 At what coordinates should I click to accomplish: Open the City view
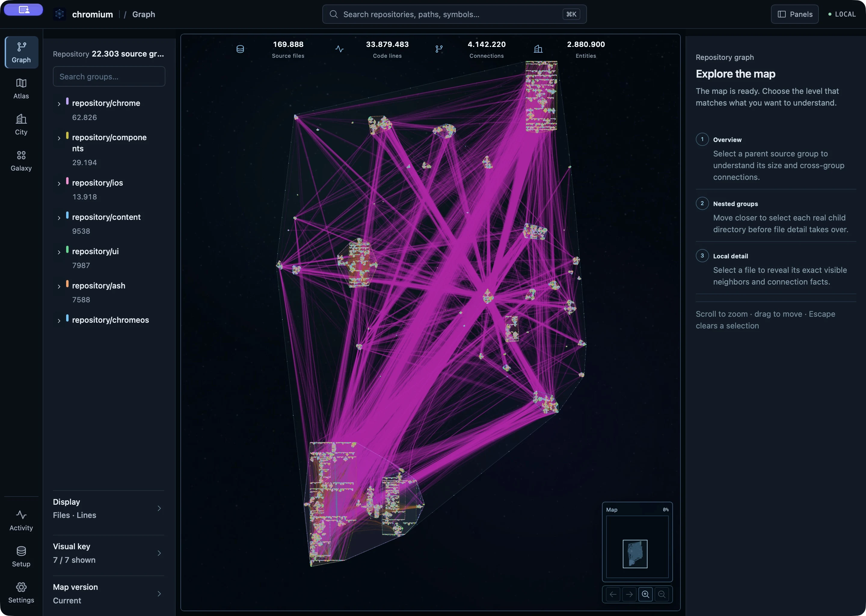click(21, 125)
